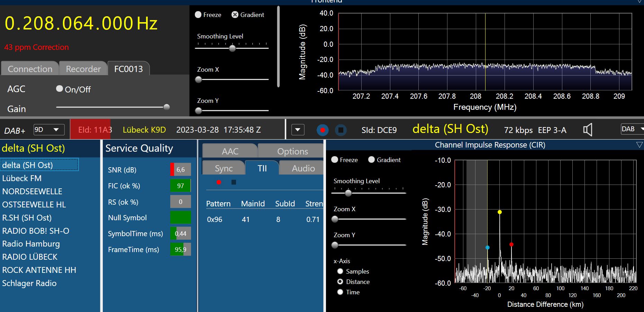Open the Audio tab

point(303,168)
